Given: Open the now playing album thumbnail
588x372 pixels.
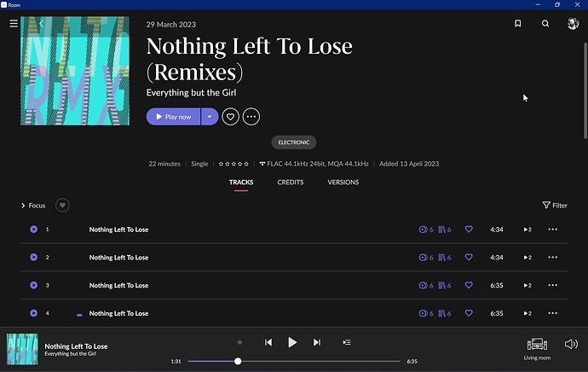Looking at the screenshot, I should point(22,349).
